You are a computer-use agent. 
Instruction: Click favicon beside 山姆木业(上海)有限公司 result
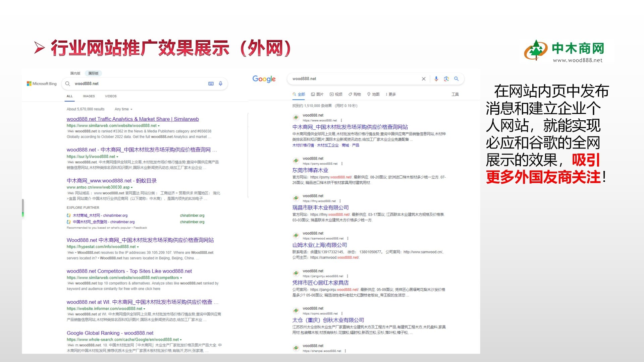coord(296,236)
